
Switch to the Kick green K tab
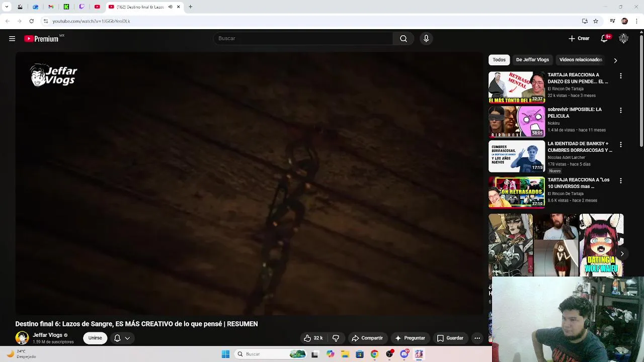pyautogui.click(x=66, y=7)
